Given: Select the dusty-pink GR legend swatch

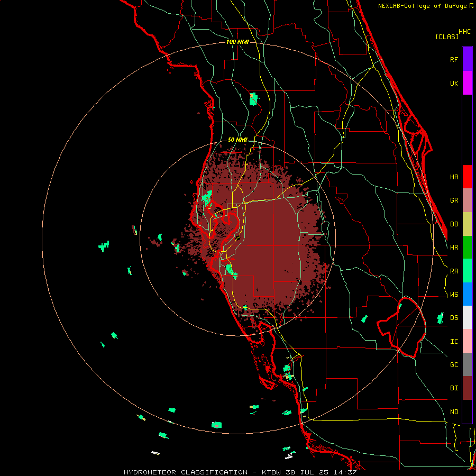Looking at the screenshot, I should click(x=467, y=200).
